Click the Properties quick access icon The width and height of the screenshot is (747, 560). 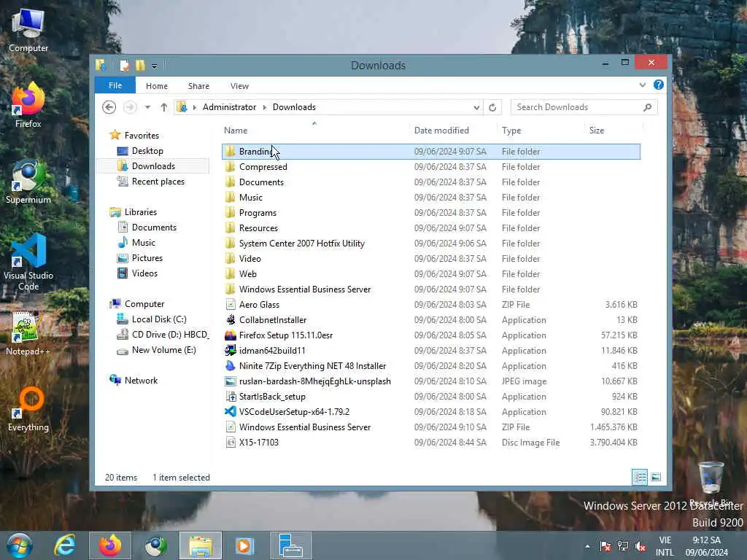(x=124, y=65)
